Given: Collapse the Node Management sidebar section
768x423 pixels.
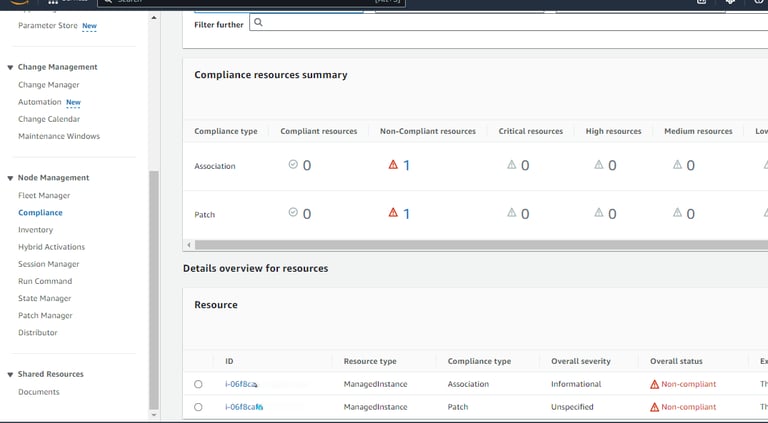Looking at the screenshot, I should [10, 178].
